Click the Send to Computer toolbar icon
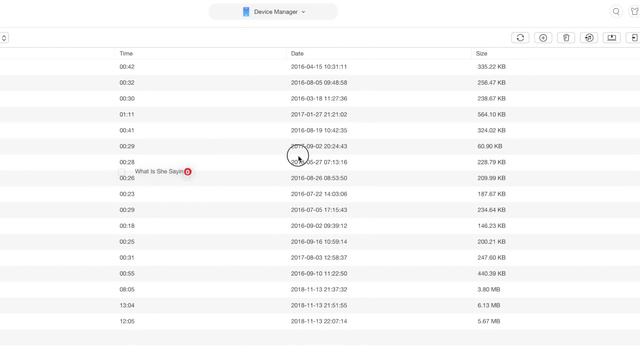640x360 pixels. pos(611,38)
